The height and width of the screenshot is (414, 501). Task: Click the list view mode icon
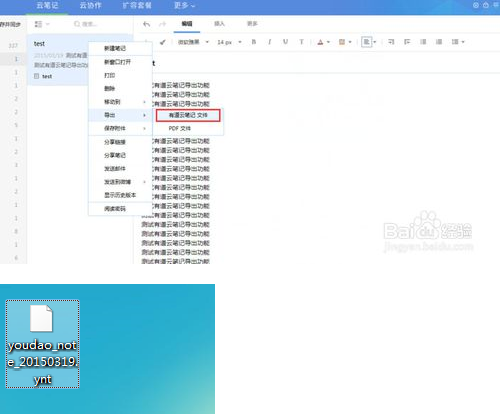tap(38, 24)
